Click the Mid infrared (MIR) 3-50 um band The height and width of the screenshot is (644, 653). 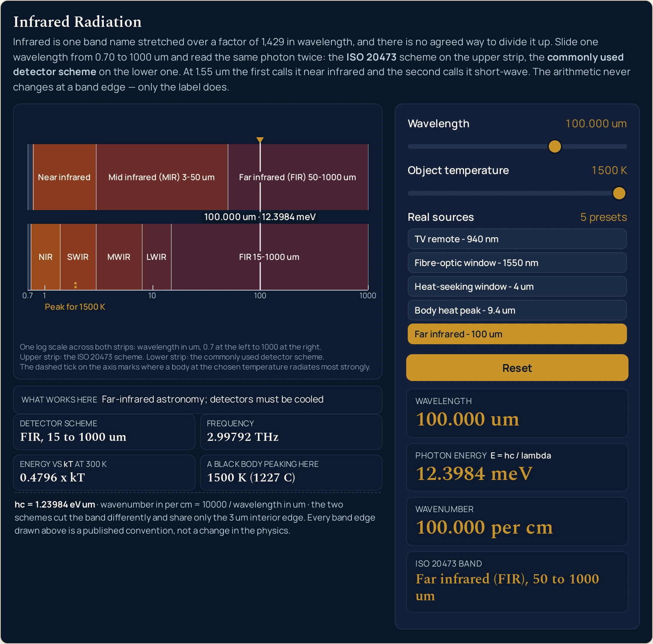click(162, 177)
